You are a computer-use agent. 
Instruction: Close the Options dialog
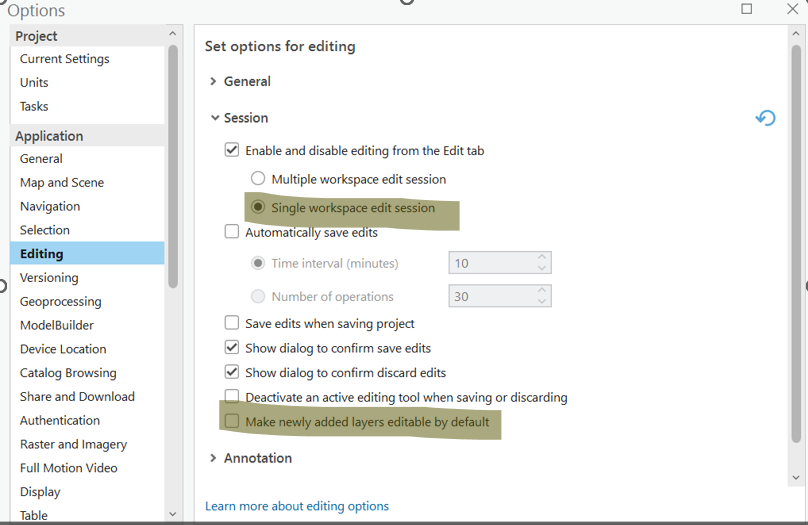[792, 9]
